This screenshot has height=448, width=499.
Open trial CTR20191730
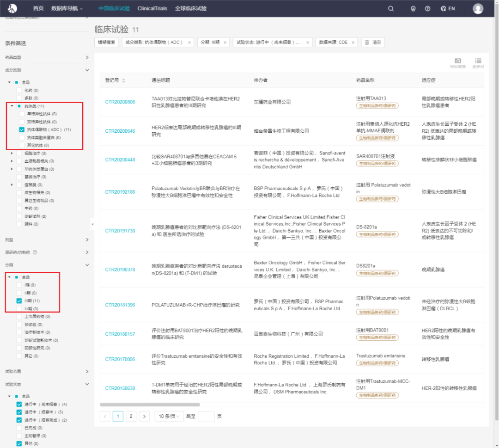click(x=120, y=231)
